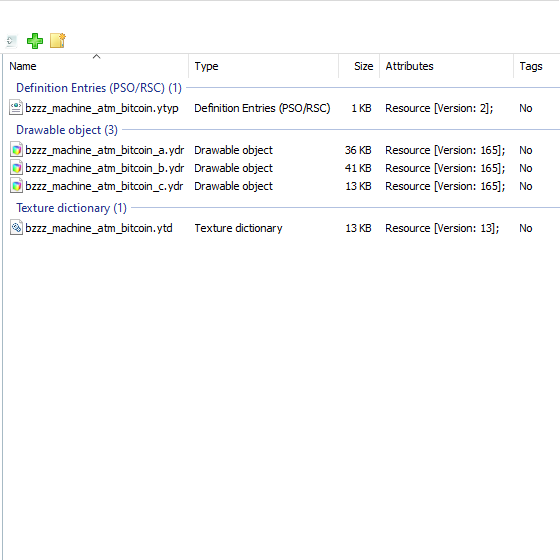Click the bzzz_machine_atm_bitcoin.ytd texture icon

(16, 228)
